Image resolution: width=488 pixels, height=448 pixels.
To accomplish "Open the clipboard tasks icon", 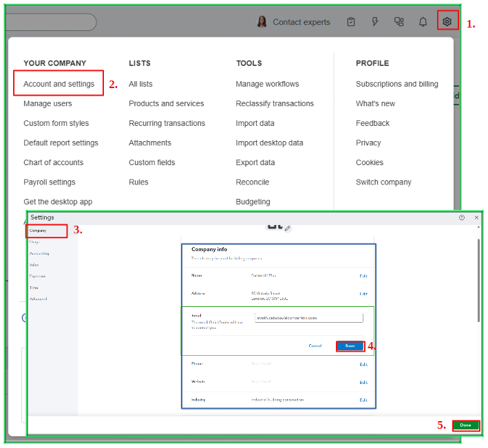I will coord(351,22).
